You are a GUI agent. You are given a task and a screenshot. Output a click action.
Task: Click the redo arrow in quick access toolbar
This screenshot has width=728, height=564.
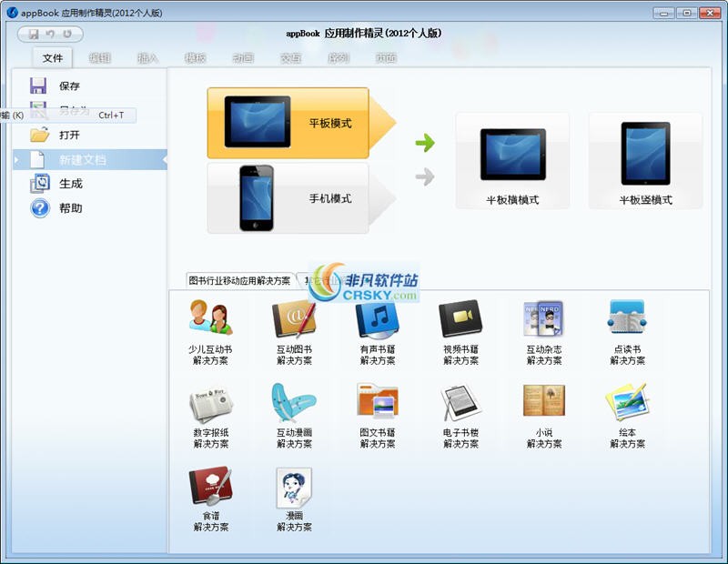[x=67, y=34]
